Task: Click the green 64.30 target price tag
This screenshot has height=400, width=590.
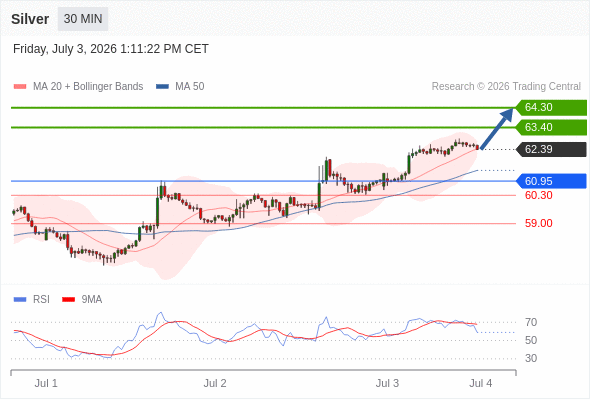Action: coord(551,108)
